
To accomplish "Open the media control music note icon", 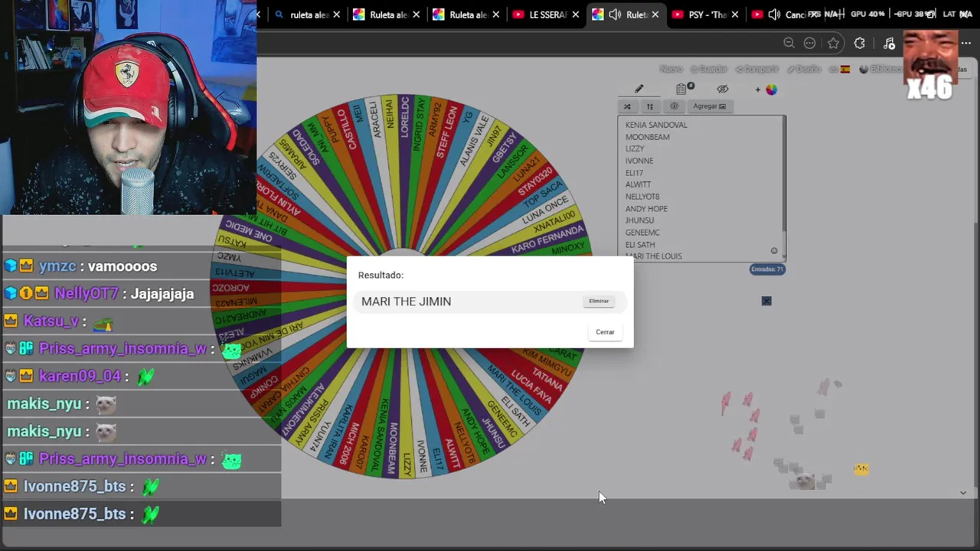I will pyautogui.click(x=889, y=44).
